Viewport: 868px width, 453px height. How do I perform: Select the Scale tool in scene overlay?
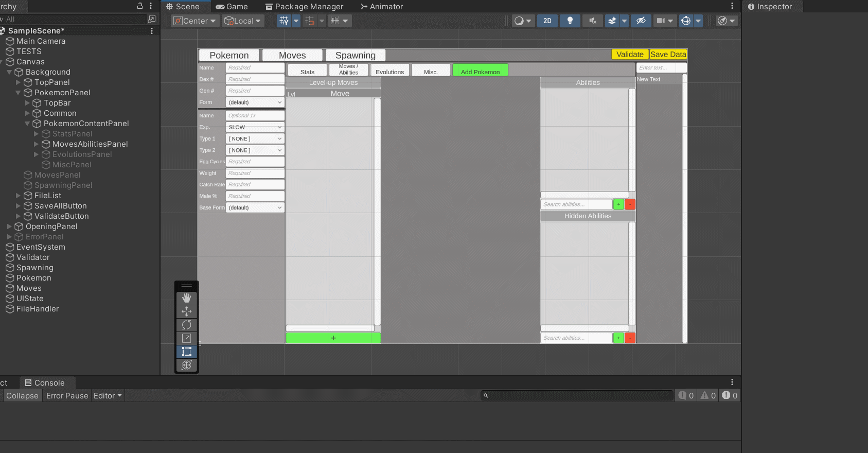[186, 338]
